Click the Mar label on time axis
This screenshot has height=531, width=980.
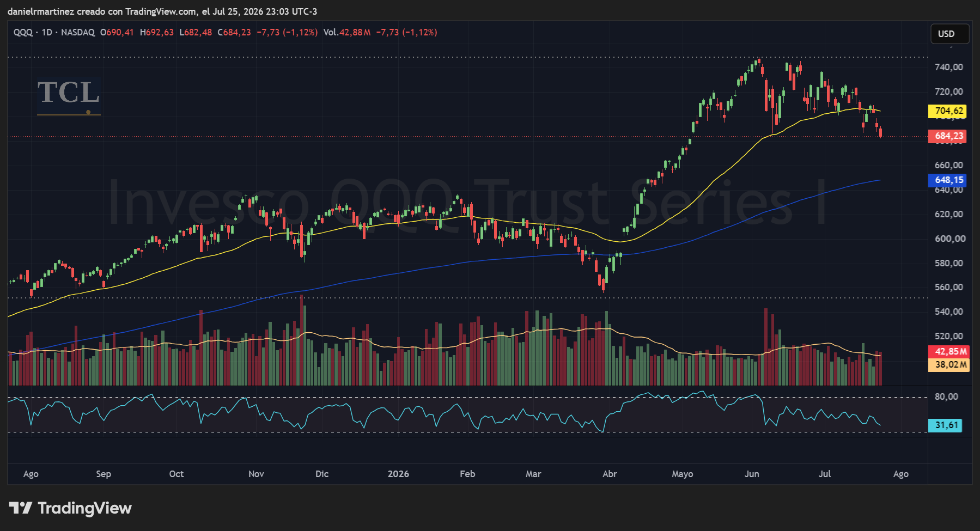(533, 474)
